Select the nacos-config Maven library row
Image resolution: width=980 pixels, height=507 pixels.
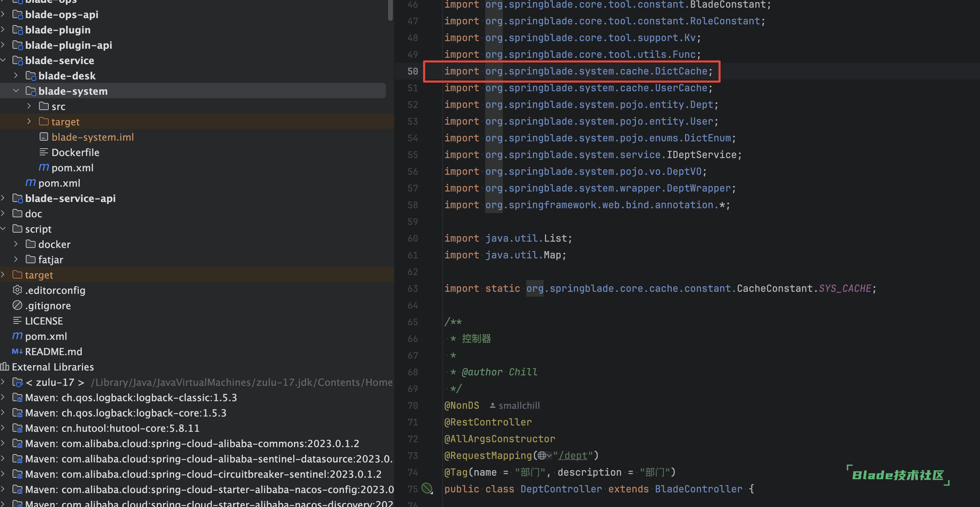197,490
